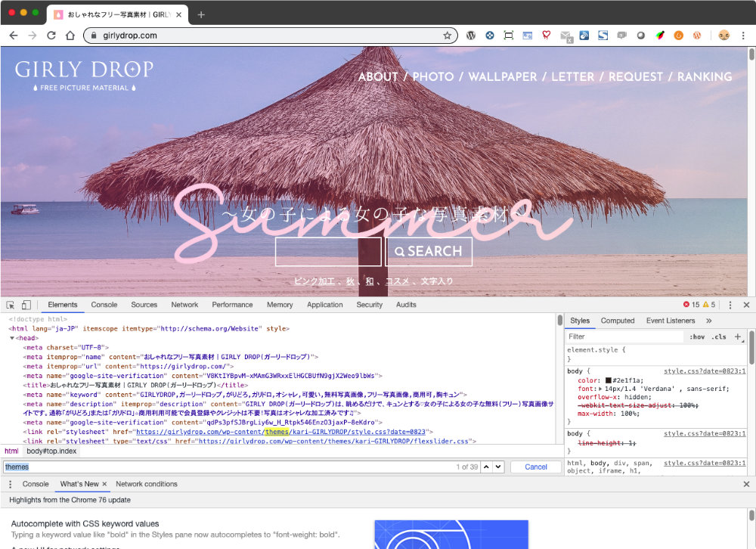756x549 pixels.
Task: Open the DevTools customize three-dot menu
Action: pos(730,305)
